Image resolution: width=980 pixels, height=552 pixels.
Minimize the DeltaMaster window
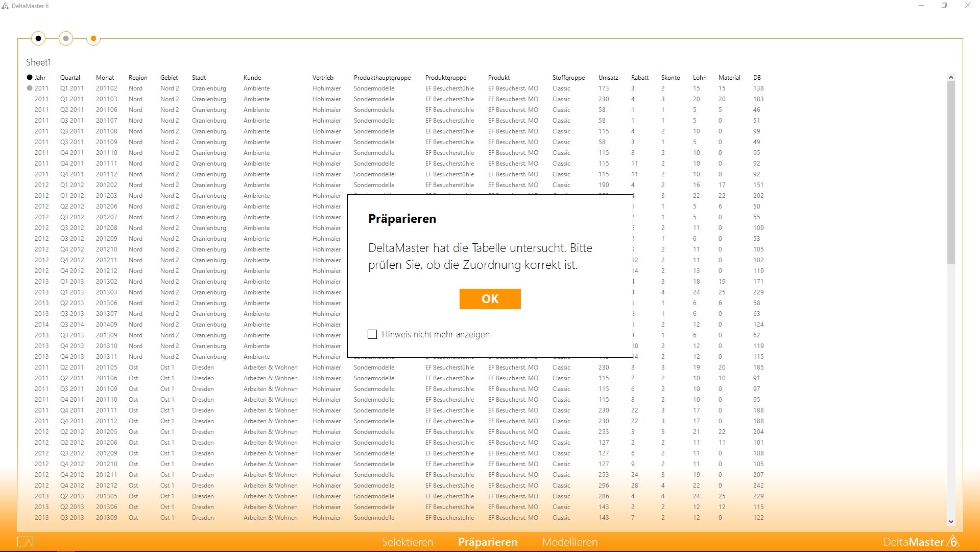(x=921, y=6)
